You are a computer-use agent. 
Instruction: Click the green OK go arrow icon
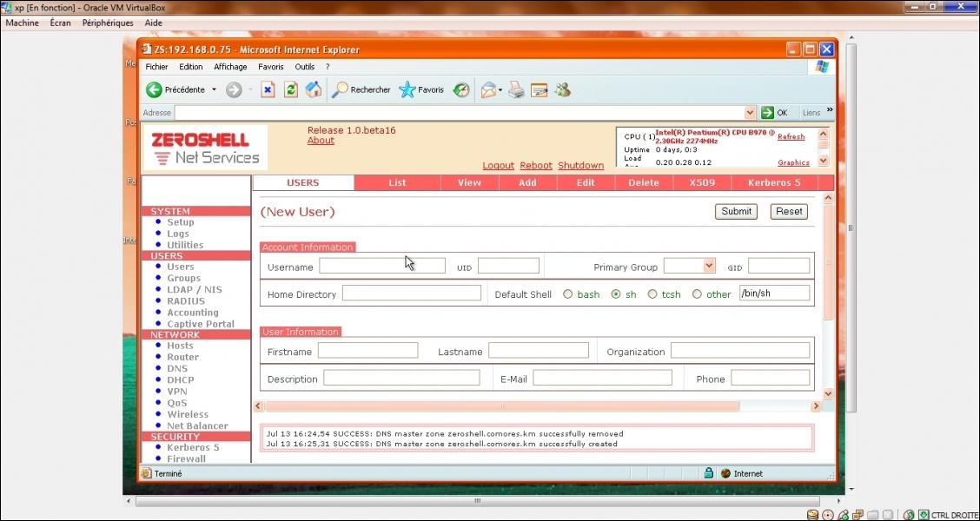[x=767, y=112]
